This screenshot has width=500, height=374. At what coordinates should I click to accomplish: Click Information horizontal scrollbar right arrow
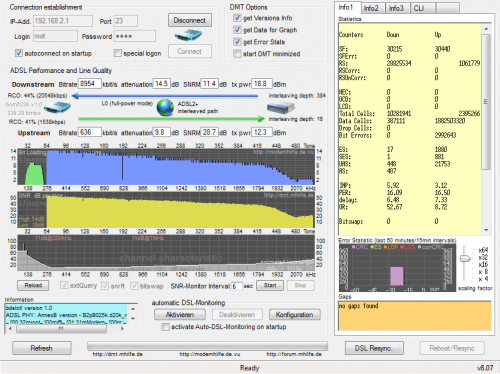point(123,329)
